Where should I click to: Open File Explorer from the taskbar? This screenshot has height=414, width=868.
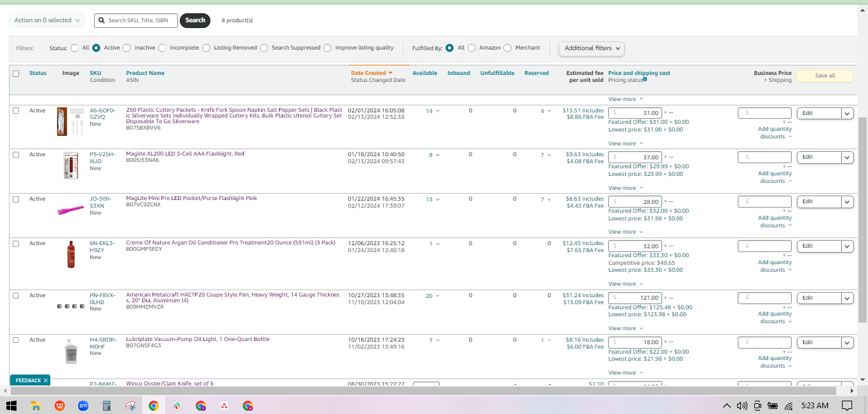(x=36, y=405)
